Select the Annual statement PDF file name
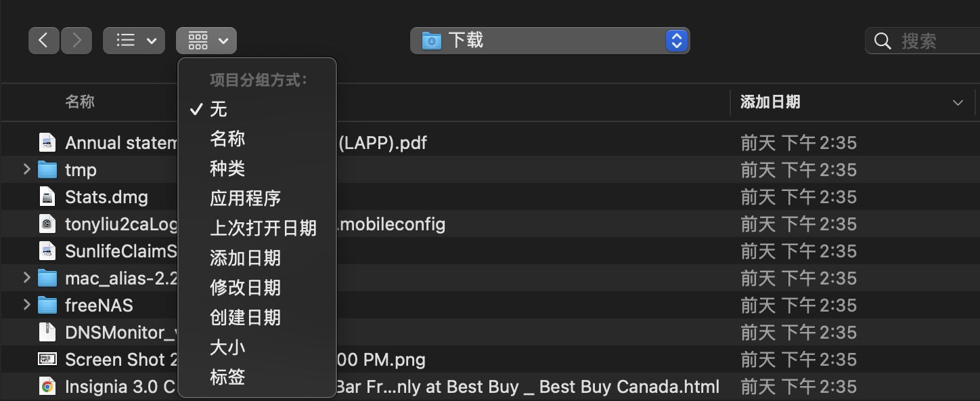980x401 pixels. 246,143
